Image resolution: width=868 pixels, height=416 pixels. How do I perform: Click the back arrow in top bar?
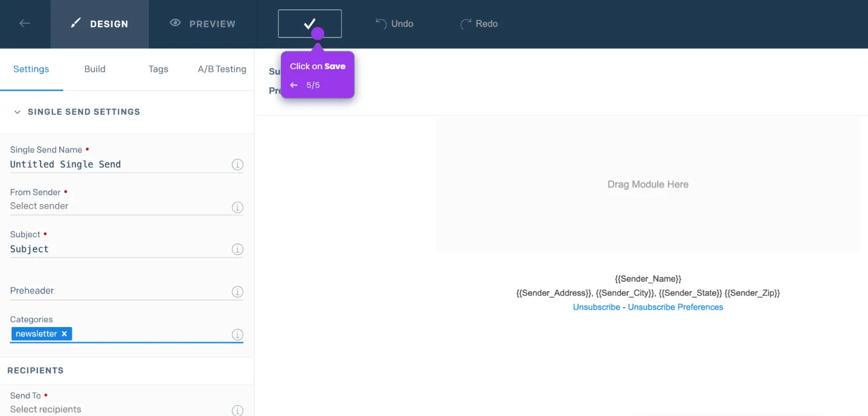point(25,23)
